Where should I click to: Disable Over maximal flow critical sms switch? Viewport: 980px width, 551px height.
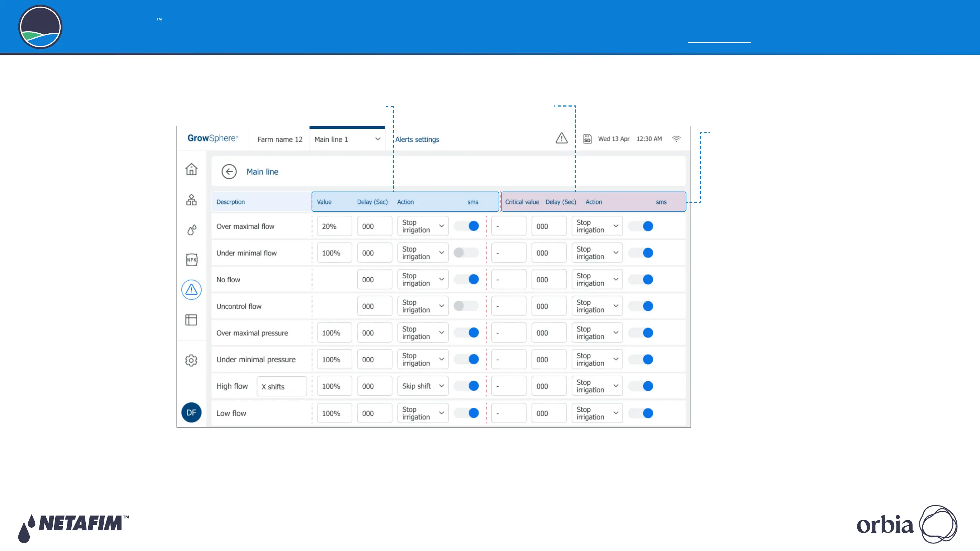641,226
